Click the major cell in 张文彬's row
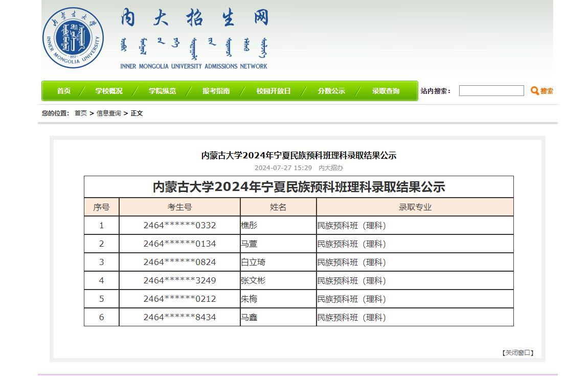The image size is (588, 383). 415,280
